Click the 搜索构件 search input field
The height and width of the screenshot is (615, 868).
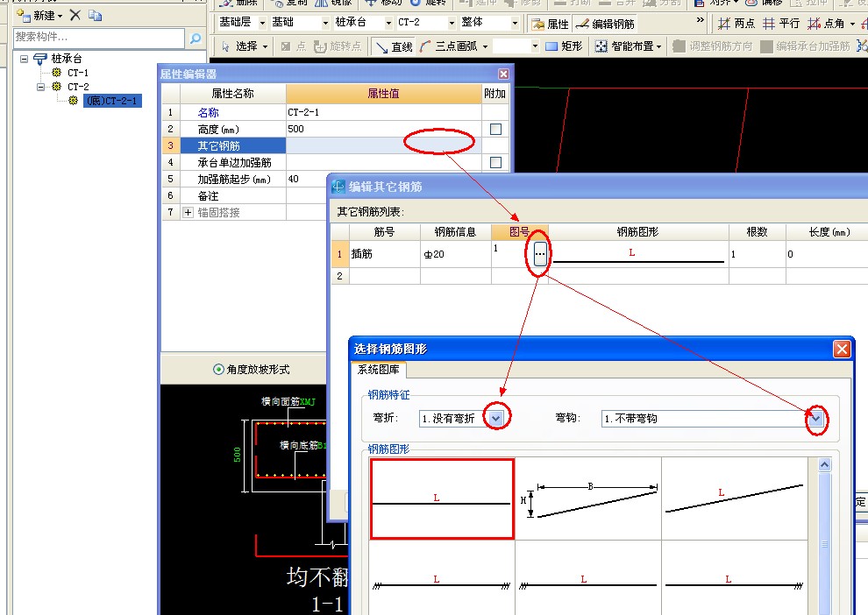99,38
